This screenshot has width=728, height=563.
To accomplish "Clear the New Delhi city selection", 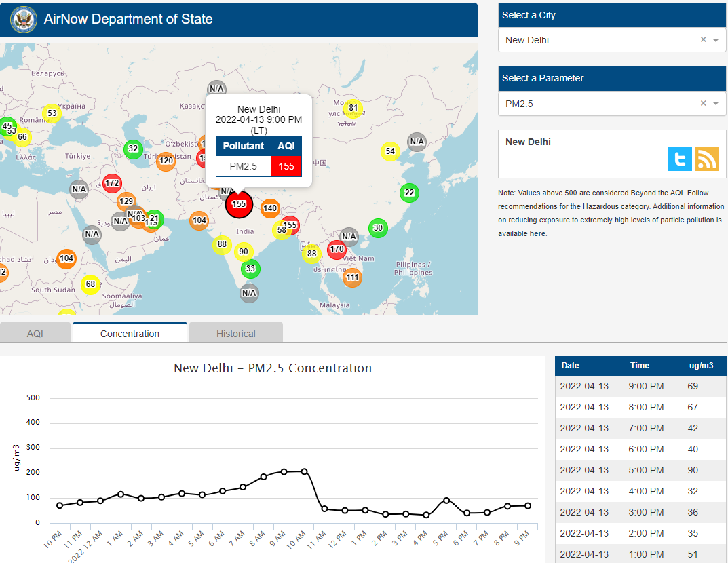I will 703,40.
